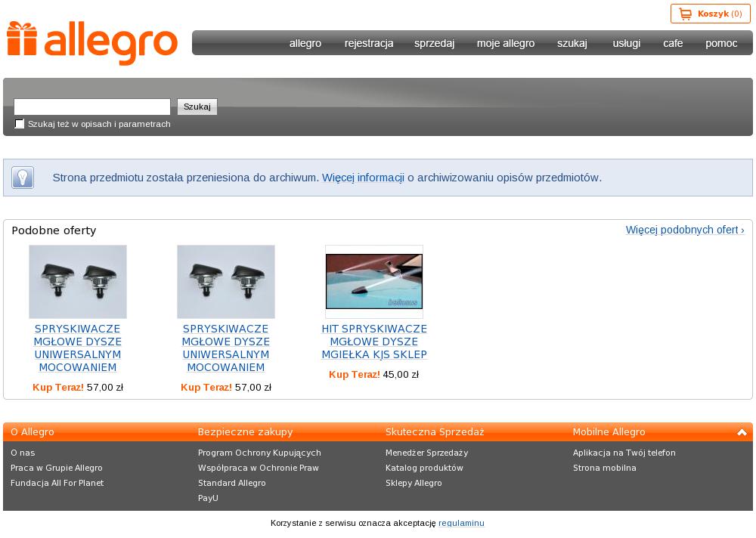This screenshot has height=538, width=756.
Task: Click the Allegro gift logo
Action: click(91, 42)
